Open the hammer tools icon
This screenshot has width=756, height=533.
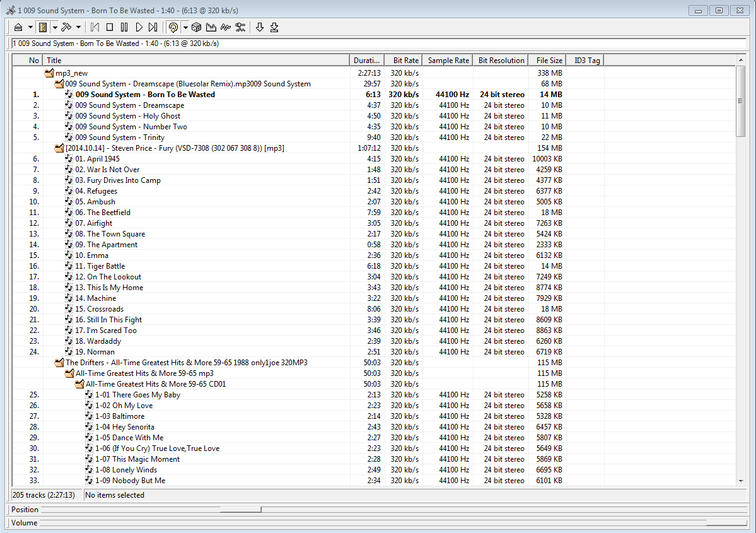pyautogui.click(x=66, y=27)
